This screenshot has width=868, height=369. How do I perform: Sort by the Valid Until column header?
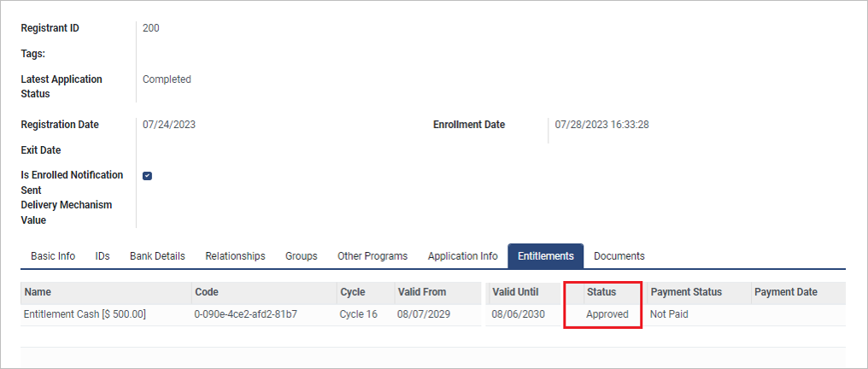[515, 292]
